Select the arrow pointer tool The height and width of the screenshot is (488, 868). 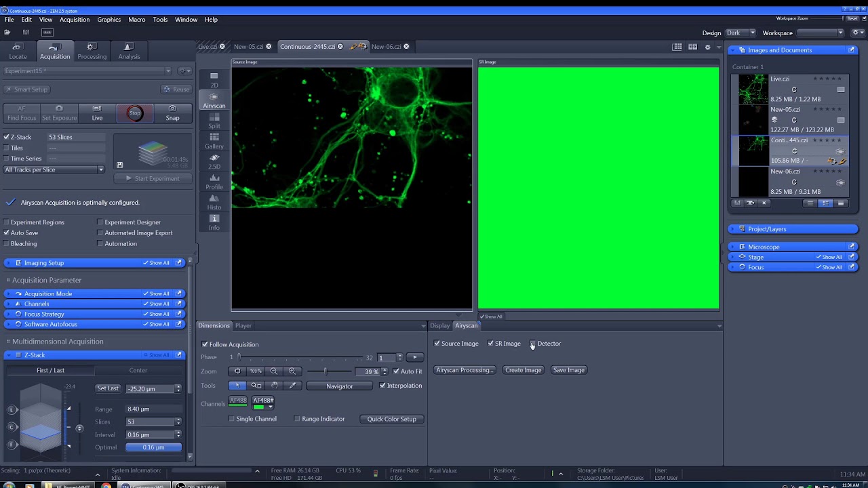(x=237, y=386)
